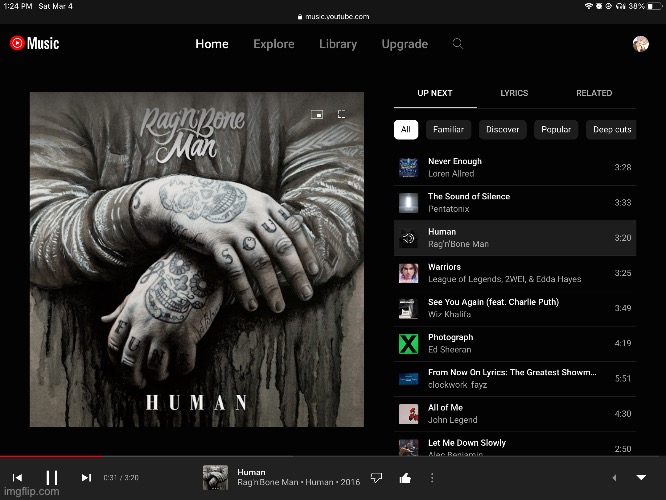The height and width of the screenshot is (500, 666).
Task: Select the Discover filter chip
Action: [502, 130]
